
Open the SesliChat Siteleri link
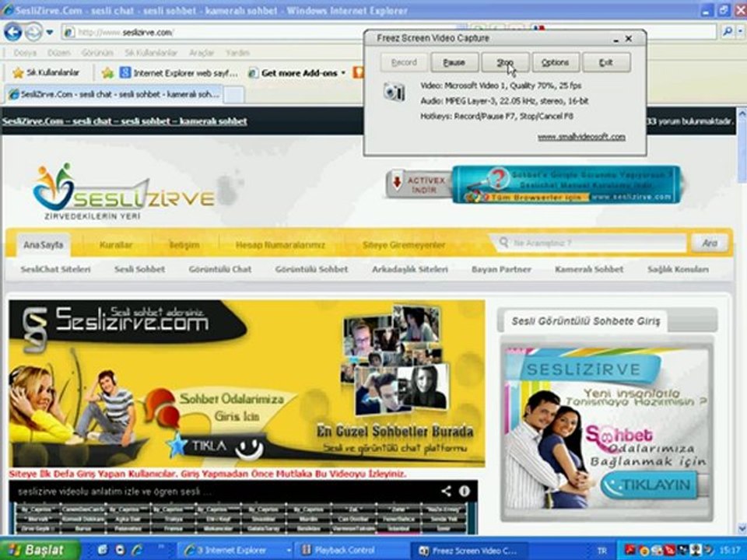pyautogui.click(x=56, y=269)
